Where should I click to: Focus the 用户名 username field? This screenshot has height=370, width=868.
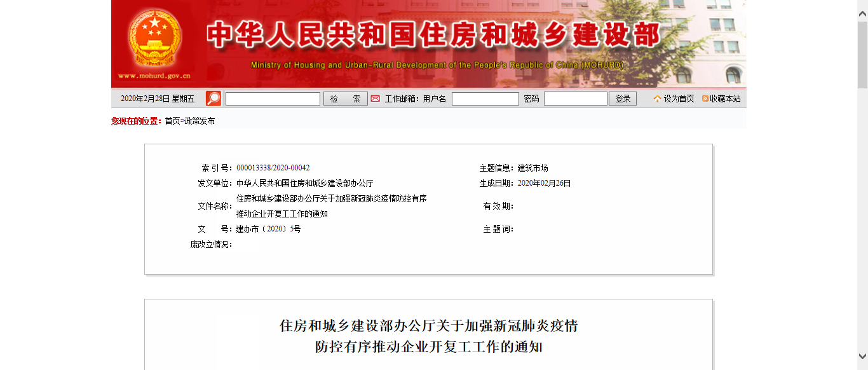point(485,99)
